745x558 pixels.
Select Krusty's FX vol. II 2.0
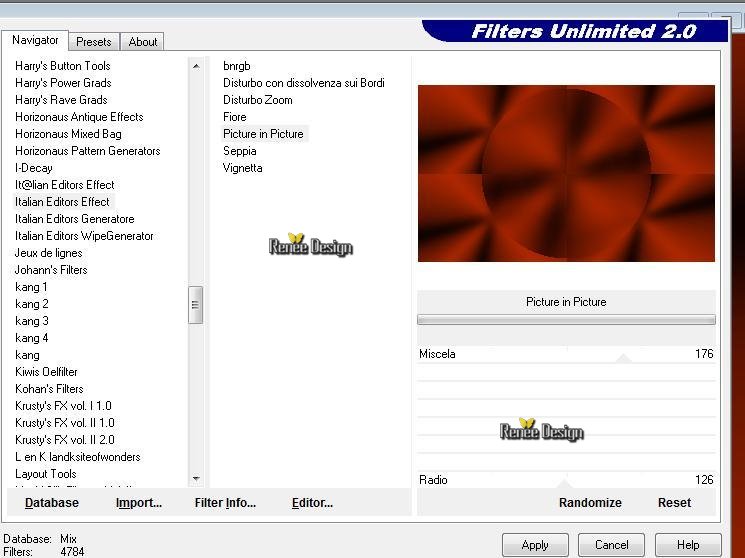65,440
